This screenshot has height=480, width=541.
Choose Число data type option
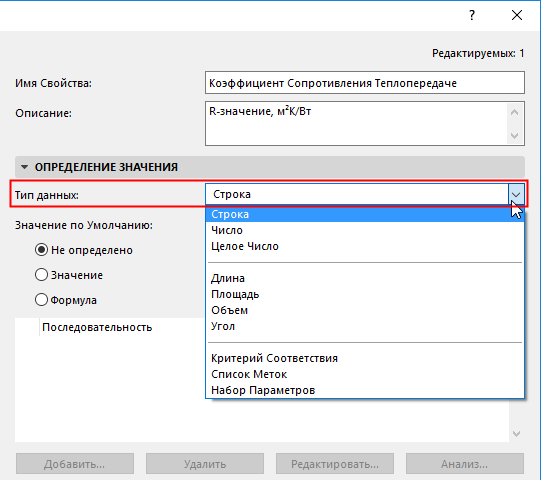365,230
